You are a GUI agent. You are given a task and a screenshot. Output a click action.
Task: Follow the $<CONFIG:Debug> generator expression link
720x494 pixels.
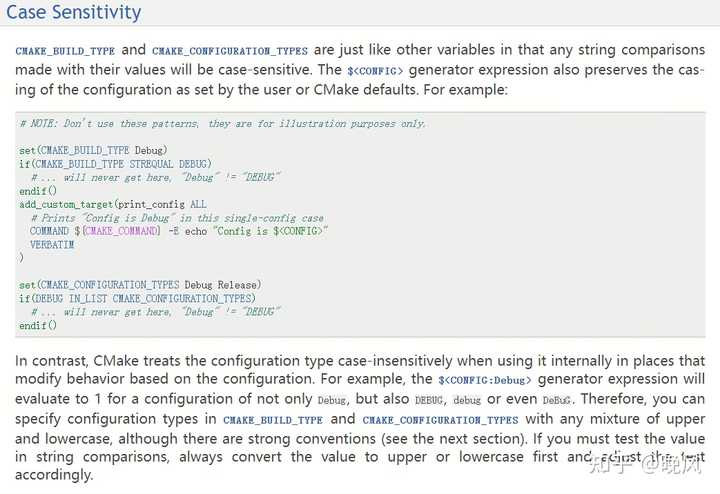point(484,381)
